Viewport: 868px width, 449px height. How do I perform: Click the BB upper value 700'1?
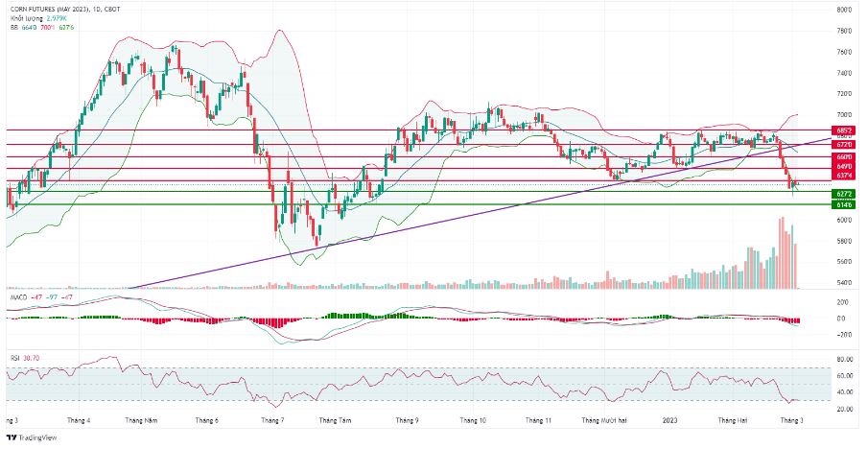click(x=48, y=27)
